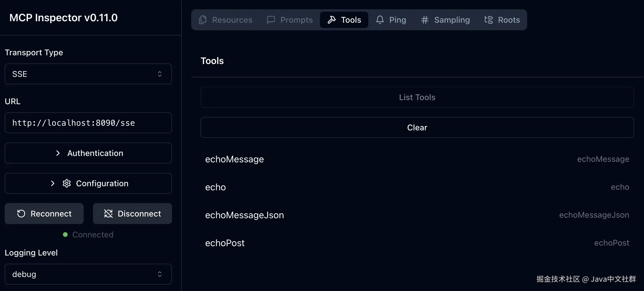The height and width of the screenshot is (291, 644).
Task: Click the Resources tab documents icon
Action: tap(203, 20)
